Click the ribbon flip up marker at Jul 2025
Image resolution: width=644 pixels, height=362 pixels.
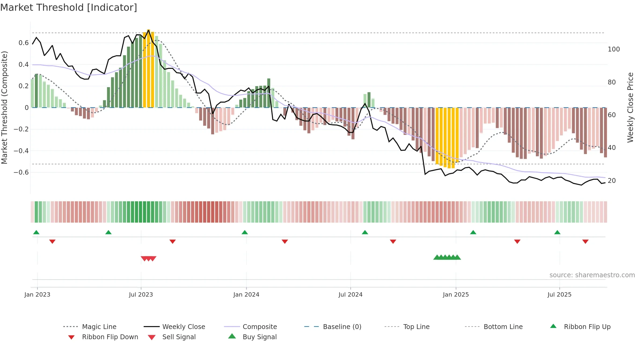tap(557, 232)
